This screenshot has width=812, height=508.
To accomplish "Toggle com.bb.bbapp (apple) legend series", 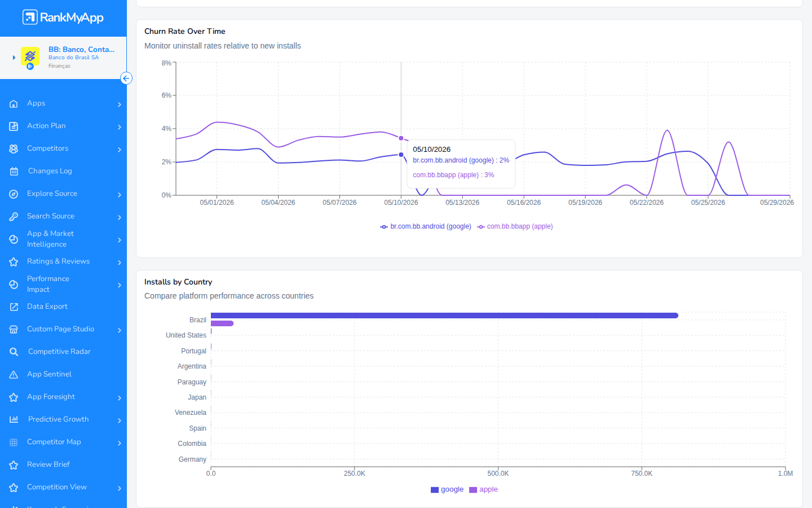I will (x=515, y=226).
